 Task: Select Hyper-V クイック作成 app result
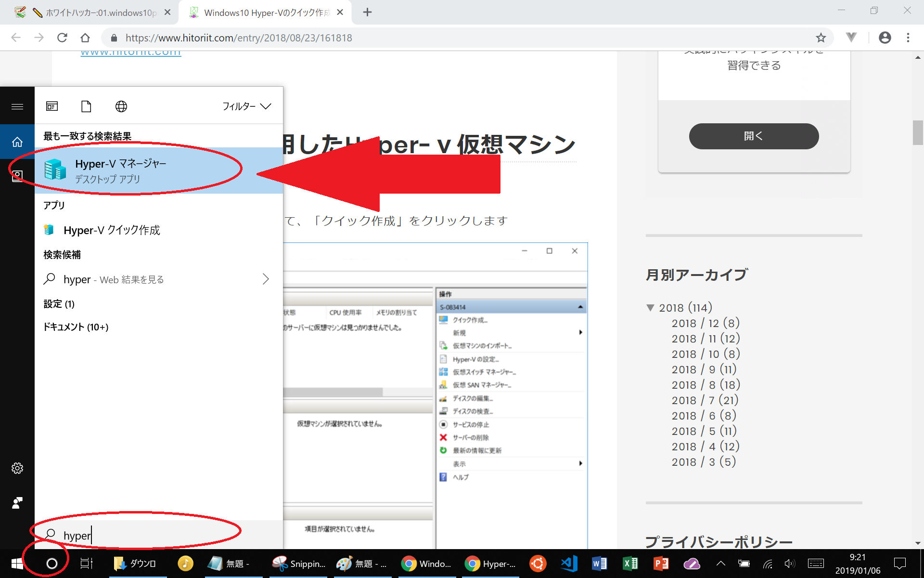[112, 230]
